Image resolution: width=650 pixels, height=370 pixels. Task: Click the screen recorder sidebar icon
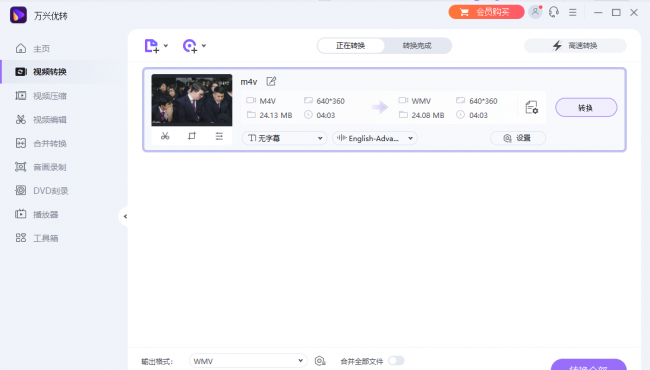(21, 167)
